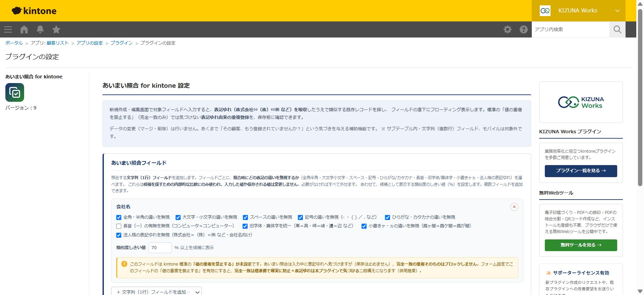Click scrollbar up arrow
Viewport: 644px width, 295px height.
click(640, 3)
